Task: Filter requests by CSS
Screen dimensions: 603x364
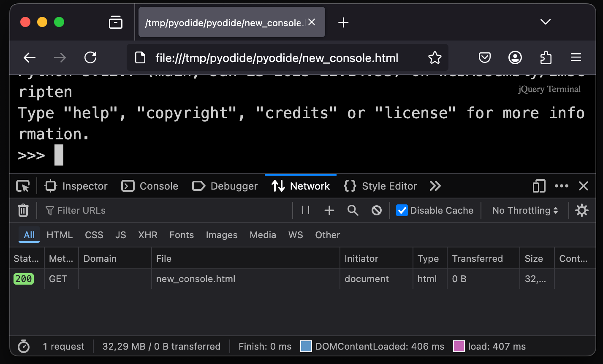Action: pos(94,235)
